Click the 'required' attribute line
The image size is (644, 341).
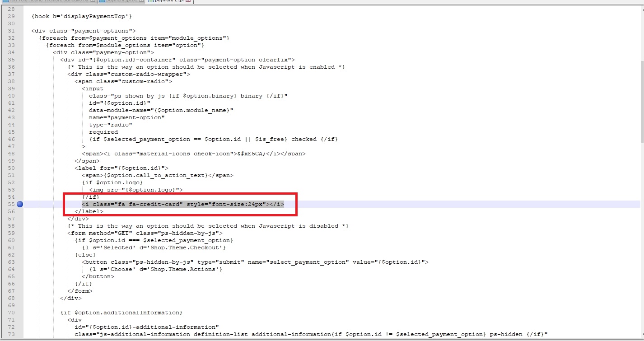[x=103, y=132]
